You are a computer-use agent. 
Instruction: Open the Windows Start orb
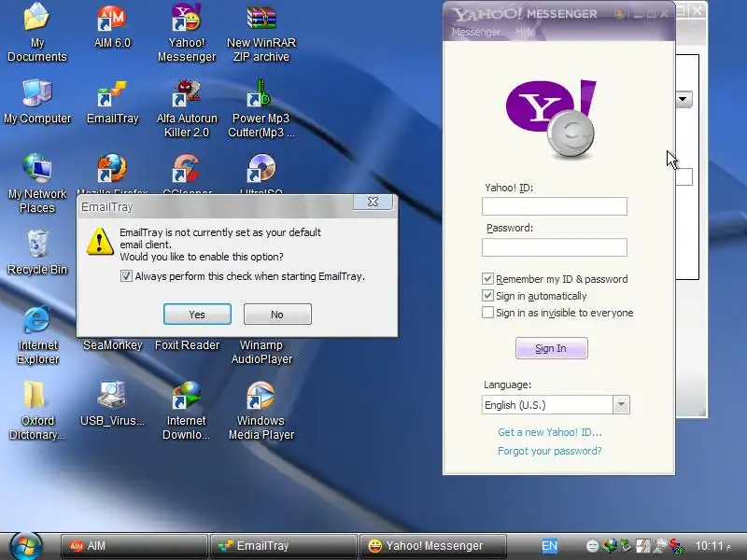click(26, 546)
